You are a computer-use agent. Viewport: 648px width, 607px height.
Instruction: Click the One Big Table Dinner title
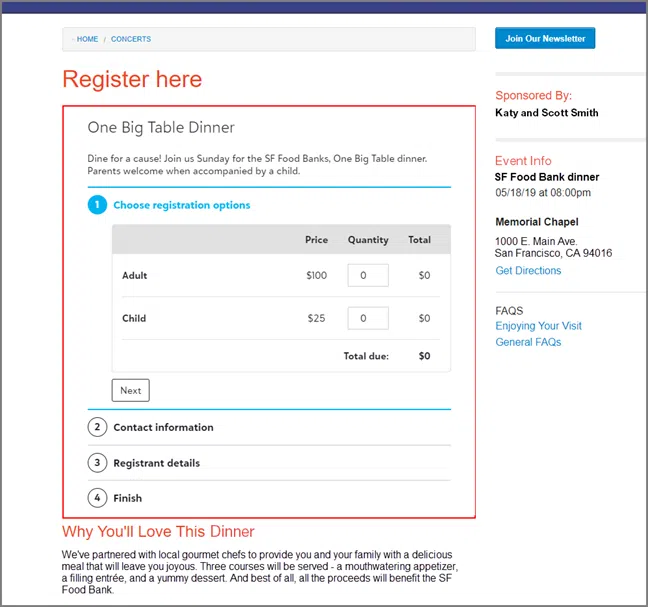coord(161,128)
